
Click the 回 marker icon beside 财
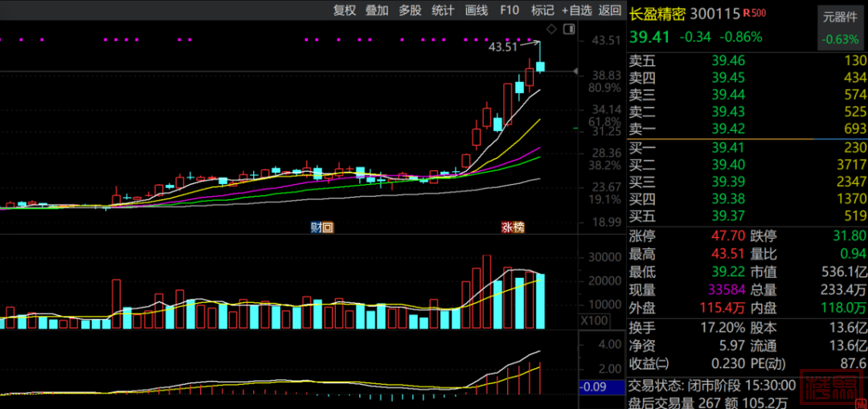tap(327, 227)
